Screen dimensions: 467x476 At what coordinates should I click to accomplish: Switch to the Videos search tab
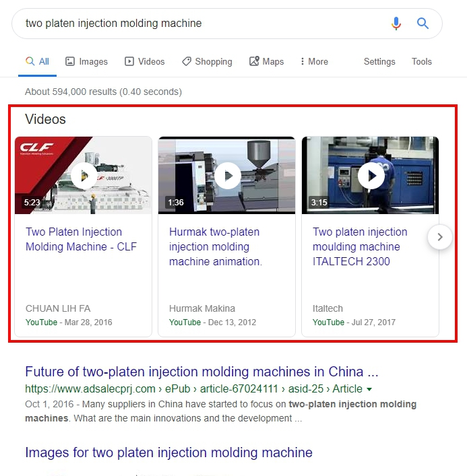pyautogui.click(x=145, y=62)
